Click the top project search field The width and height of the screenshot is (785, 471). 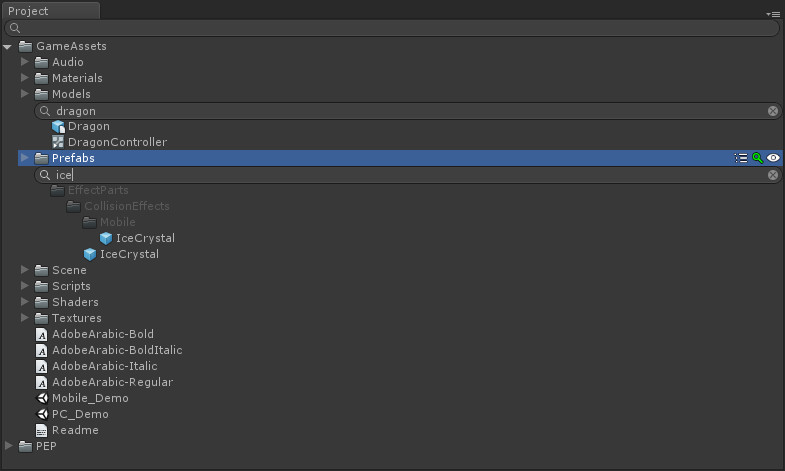click(392, 28)
